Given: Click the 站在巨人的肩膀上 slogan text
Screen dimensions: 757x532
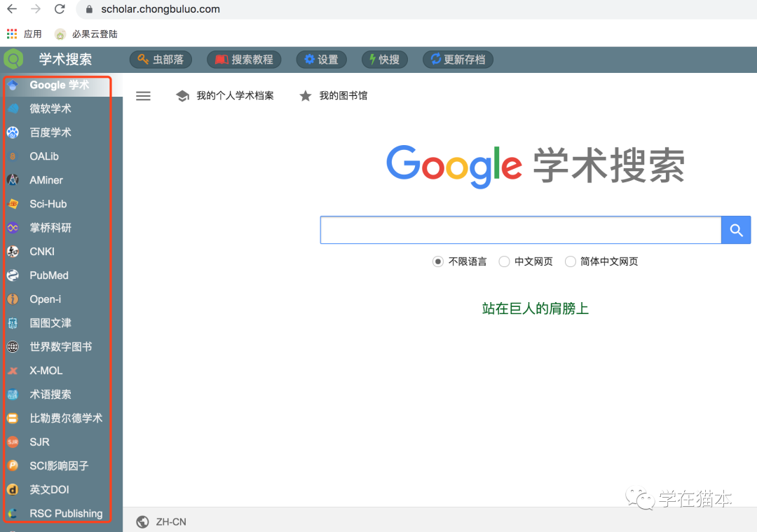Looking at the screenshot, I should pos(535,308).
